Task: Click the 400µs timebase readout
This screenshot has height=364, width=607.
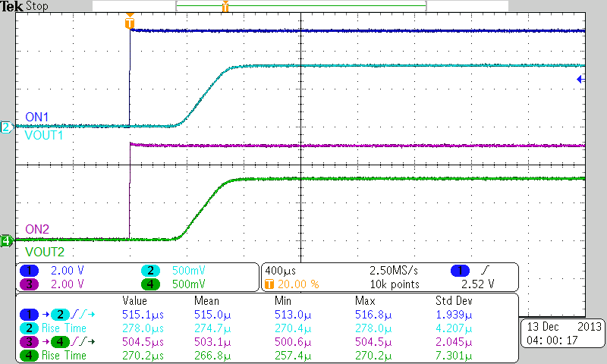Action: 280,271
